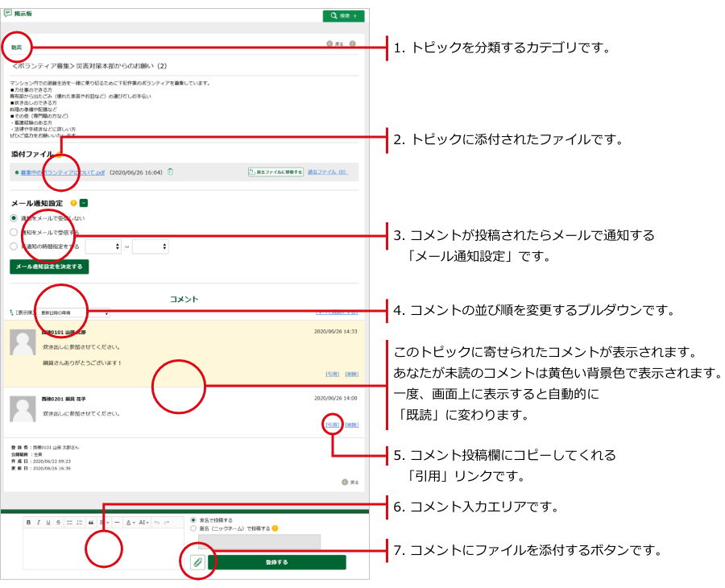Choose 実名で投稿する radio option

point(193,520)
